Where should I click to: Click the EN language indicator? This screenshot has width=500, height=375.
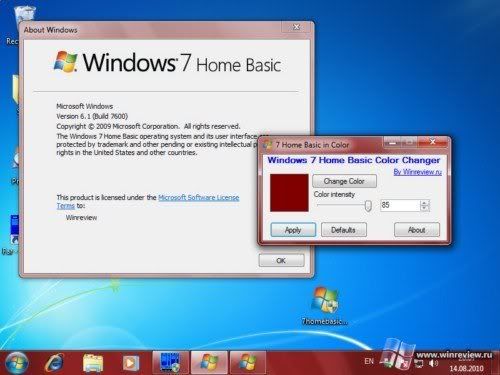click(x=369, y=361)
